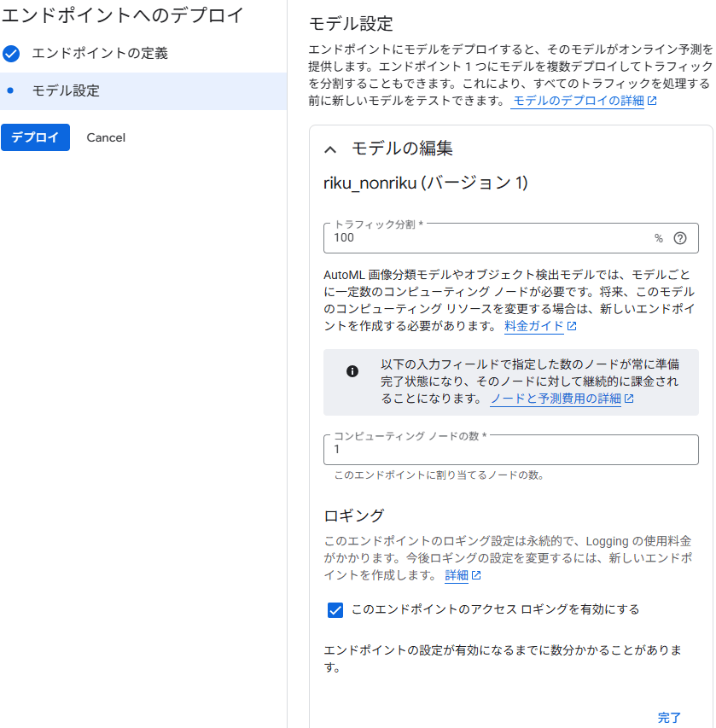Click external link icon beside ノードと予測費用の詳細
This screenshot has width=716, height=728.
[x=629, y=399]
